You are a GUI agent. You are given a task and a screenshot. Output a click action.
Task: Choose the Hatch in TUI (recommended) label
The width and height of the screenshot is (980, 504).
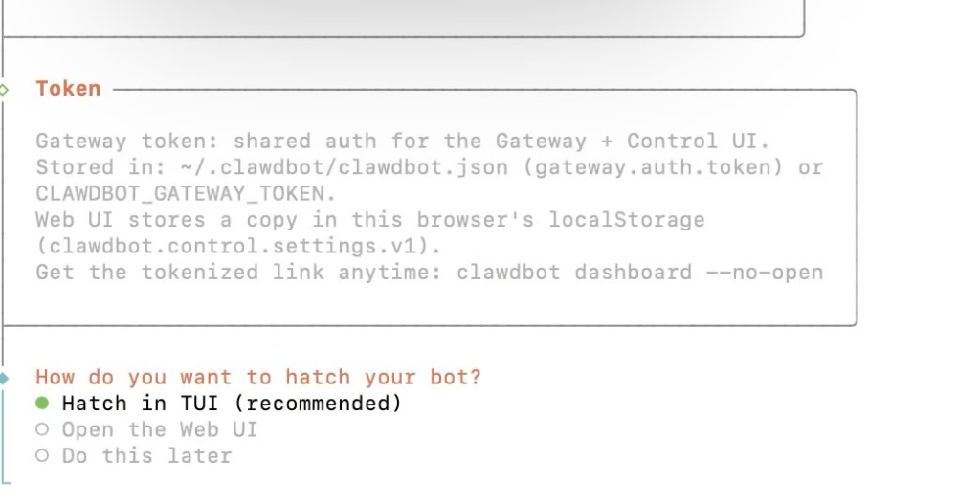click(x=232, y=404)
